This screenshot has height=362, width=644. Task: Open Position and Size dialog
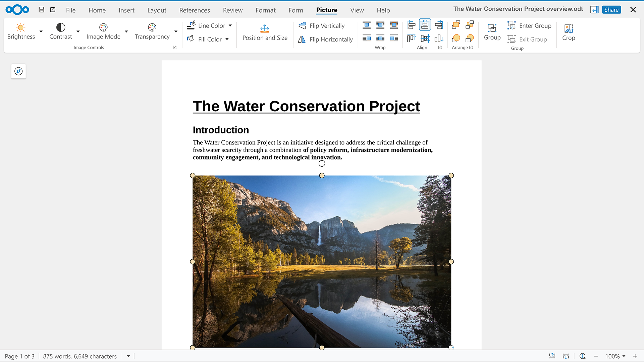point(265,32)
